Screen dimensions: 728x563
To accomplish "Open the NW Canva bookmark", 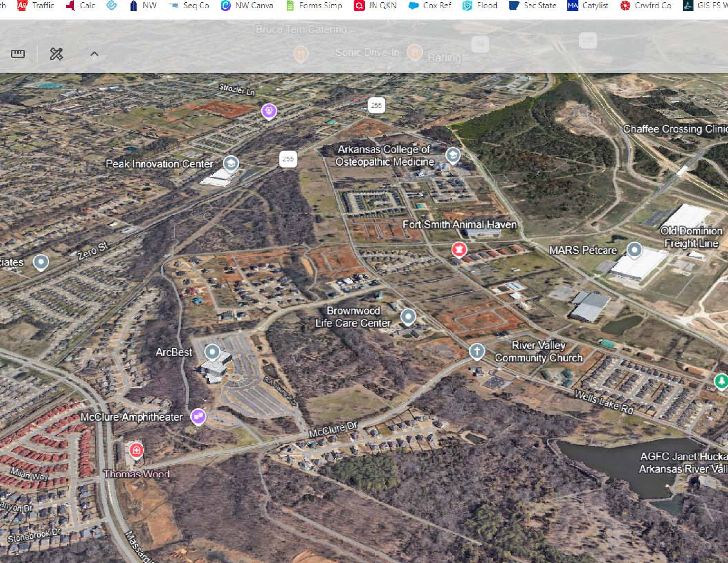I will (247, 5).
